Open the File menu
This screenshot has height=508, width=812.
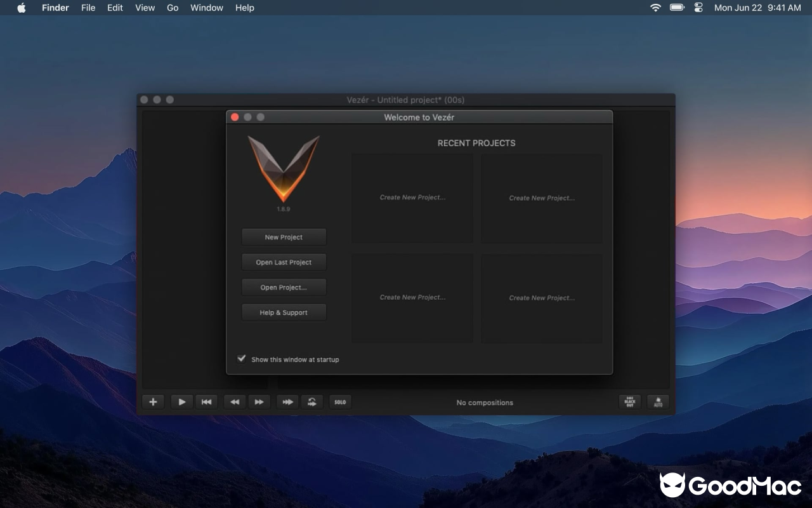88,8
